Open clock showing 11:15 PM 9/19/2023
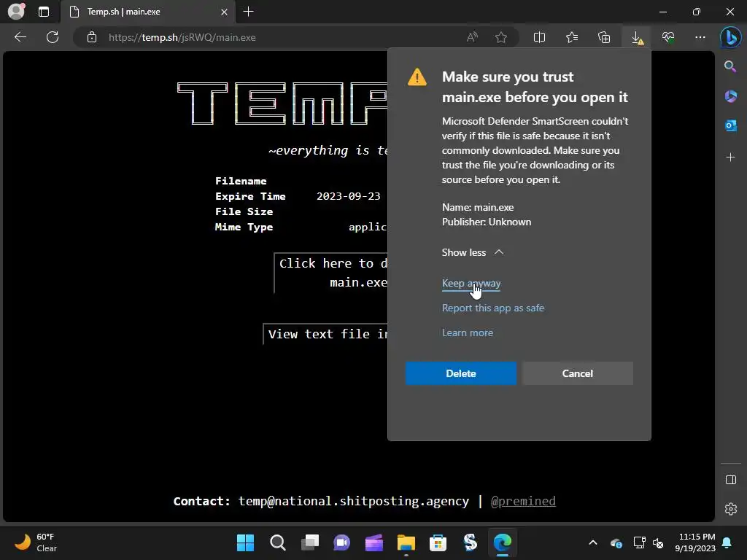Viewport: 747px width, 560px height. pos(695,542)
